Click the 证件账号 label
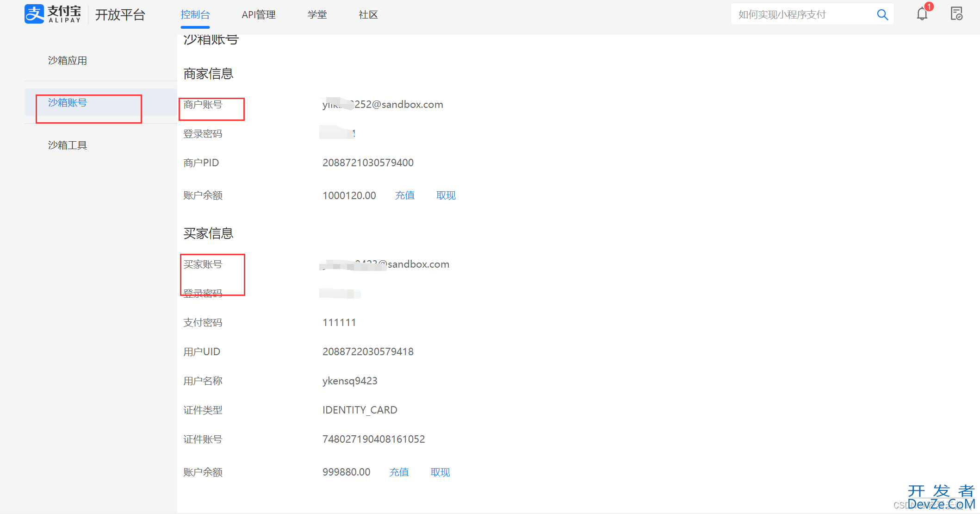 click(203, 439)
